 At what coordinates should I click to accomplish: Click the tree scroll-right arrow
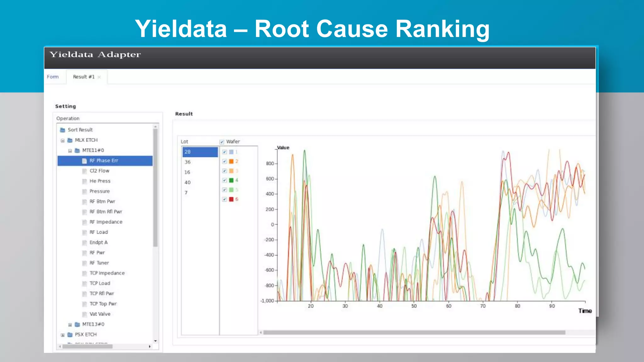150,347
